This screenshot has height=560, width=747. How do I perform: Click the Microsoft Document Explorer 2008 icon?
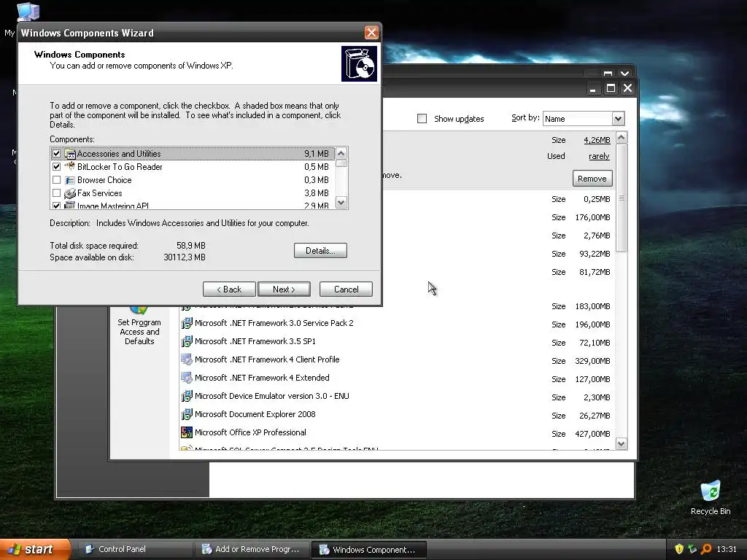187,414
